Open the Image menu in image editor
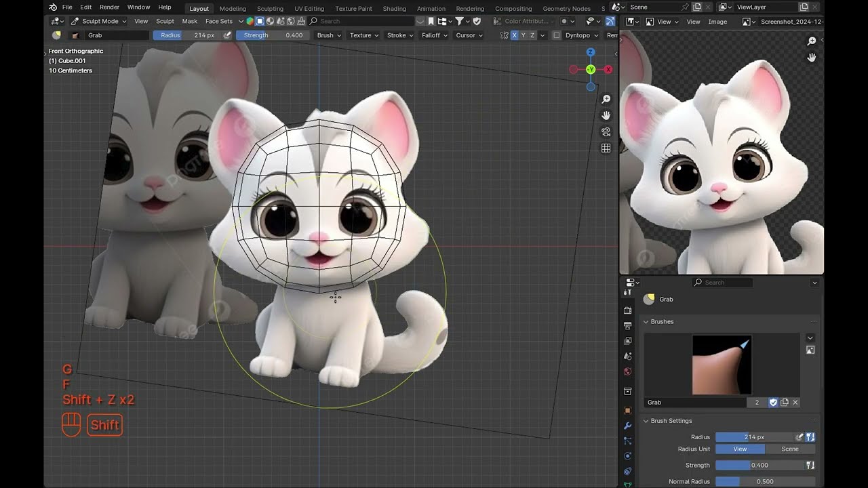This screenshot has height=488, width=868. click(717, 22)
